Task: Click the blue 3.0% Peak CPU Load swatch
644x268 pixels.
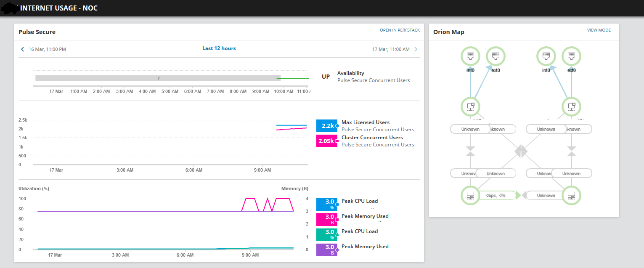Action: pyautogui.click(x=327, y=204)
